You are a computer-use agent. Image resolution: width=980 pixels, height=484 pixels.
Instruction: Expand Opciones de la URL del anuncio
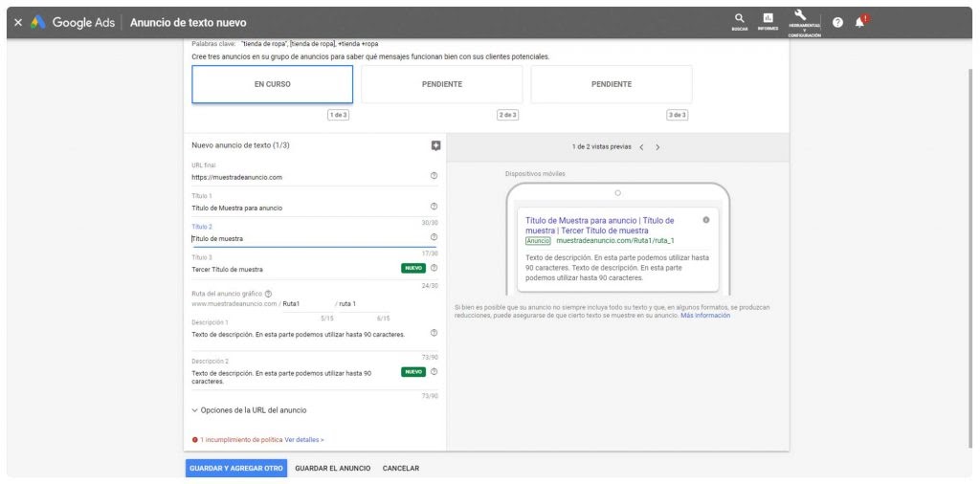pyautogui.click(x=250, y=410)
